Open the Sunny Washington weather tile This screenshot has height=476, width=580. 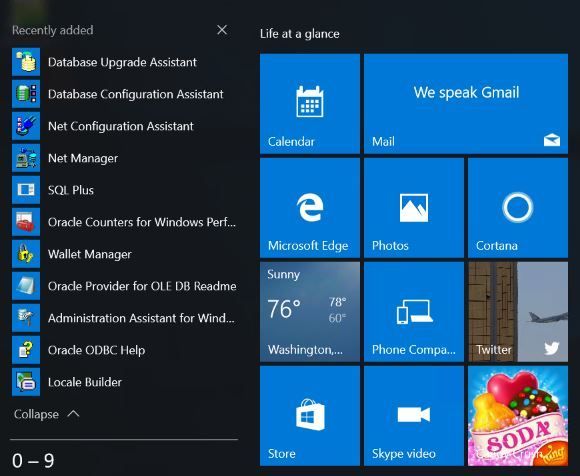[x=310, y=312]
